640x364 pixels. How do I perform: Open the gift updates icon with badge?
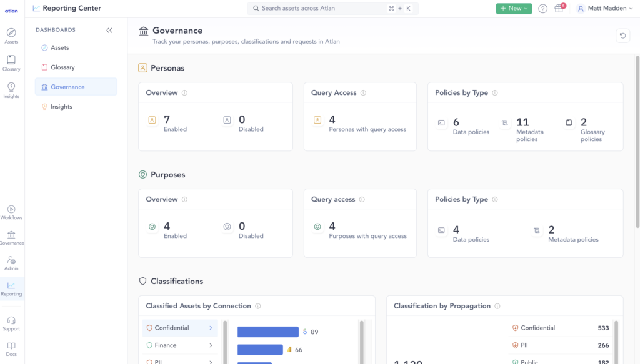(559, 9)
